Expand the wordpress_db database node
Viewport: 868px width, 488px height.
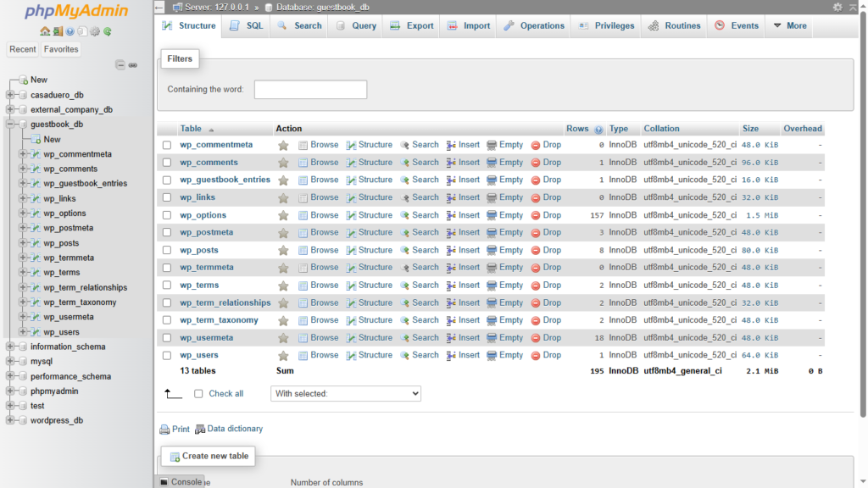(x=10, y=420)
